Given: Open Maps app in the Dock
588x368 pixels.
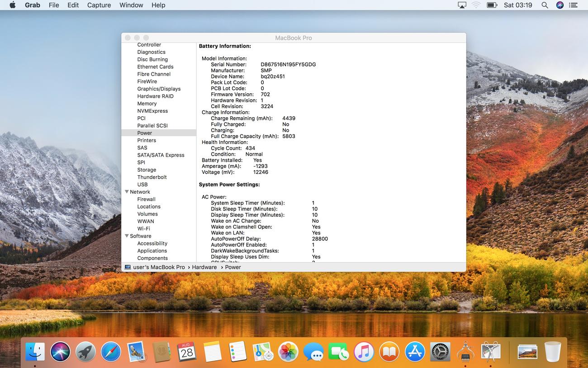Looking at the screenshot, I should click(x=263, y=351).
